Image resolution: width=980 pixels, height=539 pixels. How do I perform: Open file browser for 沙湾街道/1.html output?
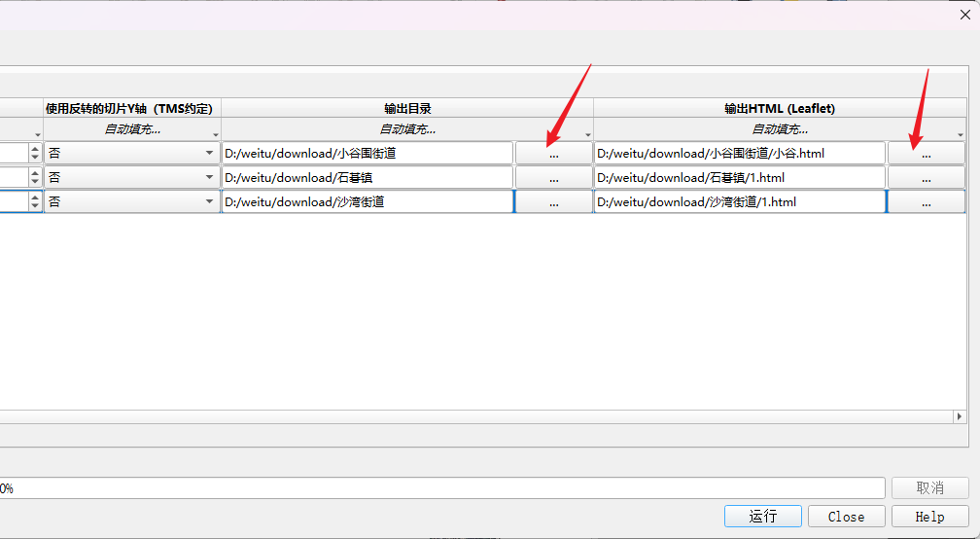pos(926,202)
